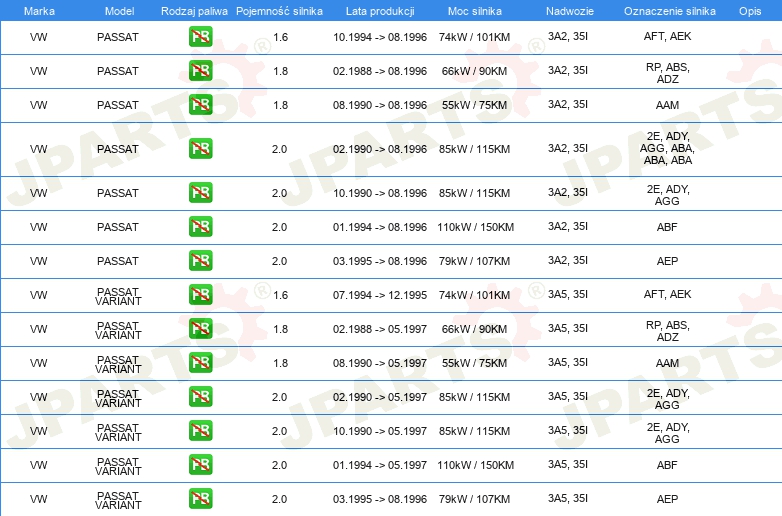Select fuel icon in 08.1990 -> 08.1996 row
Image resolution: width=782 pixels, height=516 pixels.
pos(200,104)
